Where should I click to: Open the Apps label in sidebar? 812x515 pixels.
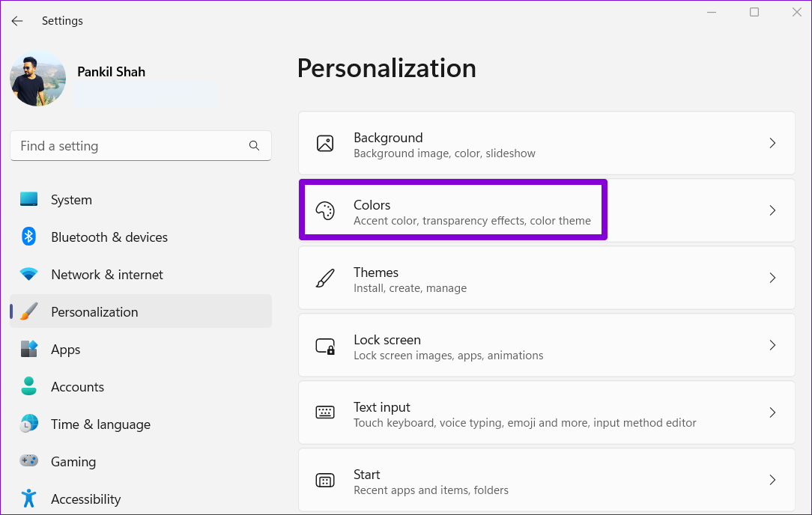coord(66,350)
